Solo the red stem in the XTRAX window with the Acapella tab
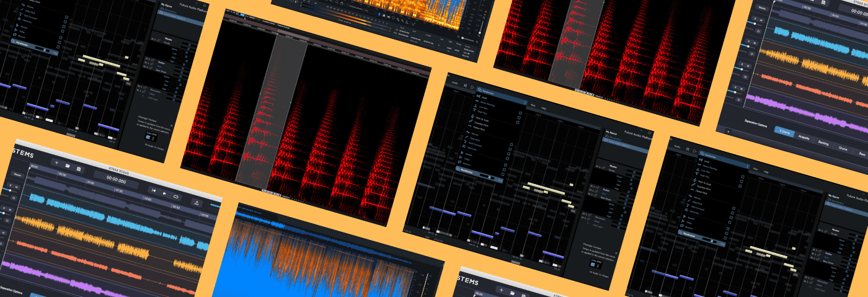Screen dimensions: 868x297 coord(742,64)
